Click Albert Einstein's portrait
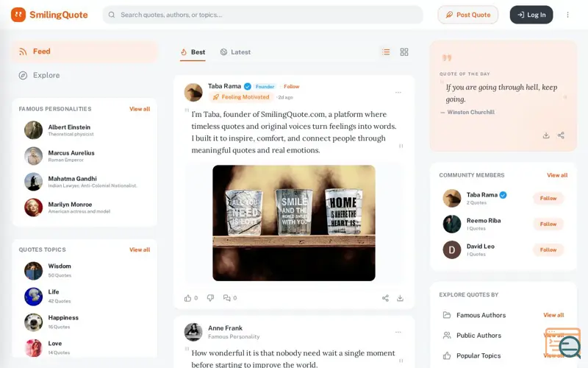588x368 pixels. tap(33, 130)
